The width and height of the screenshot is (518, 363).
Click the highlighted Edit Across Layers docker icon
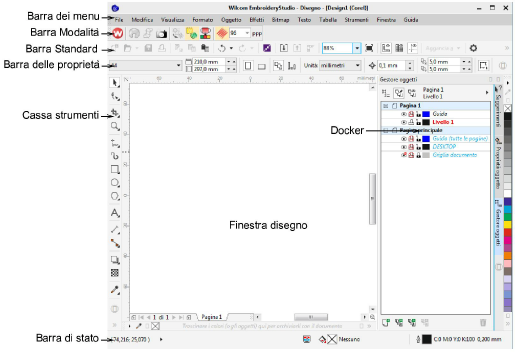[x=399, y=93]
